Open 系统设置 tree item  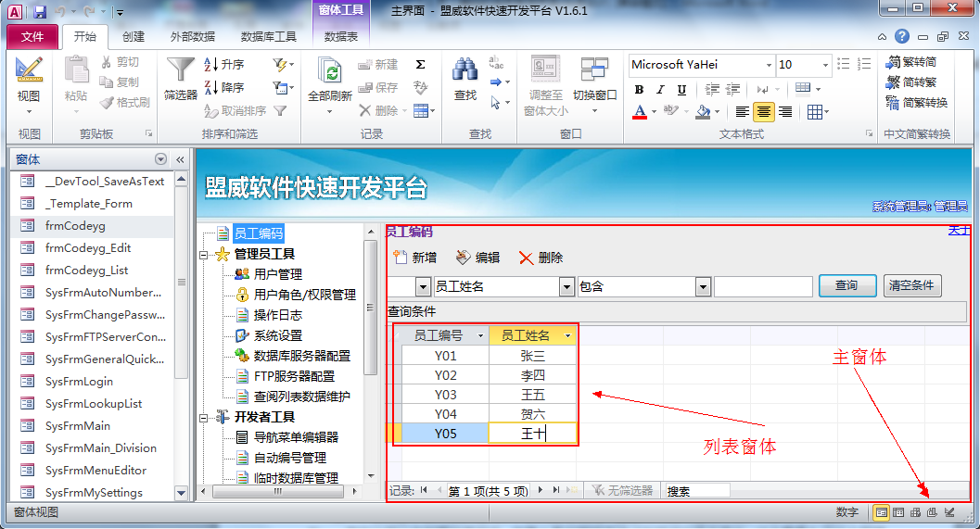[x=278, y=335]
